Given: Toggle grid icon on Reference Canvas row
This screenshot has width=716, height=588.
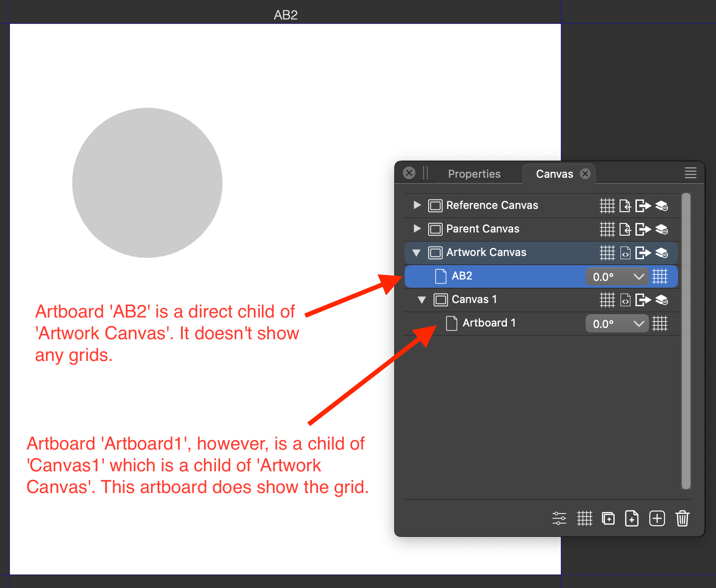Looking at the screenshot, I should (607, 206).
